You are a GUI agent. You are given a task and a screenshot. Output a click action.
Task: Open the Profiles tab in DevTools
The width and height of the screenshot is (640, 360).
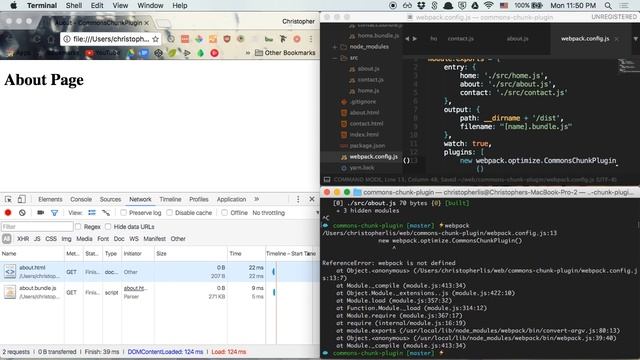199,199
